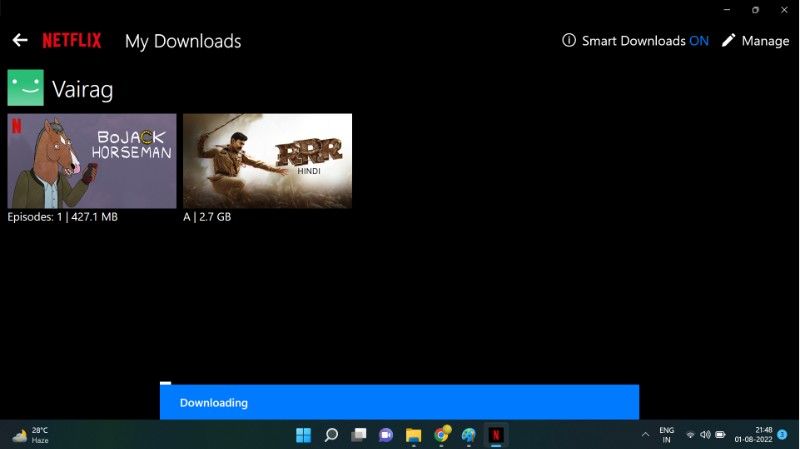Click the Netflix taskbar icon

pyautogui.click(x=495, y=435)
